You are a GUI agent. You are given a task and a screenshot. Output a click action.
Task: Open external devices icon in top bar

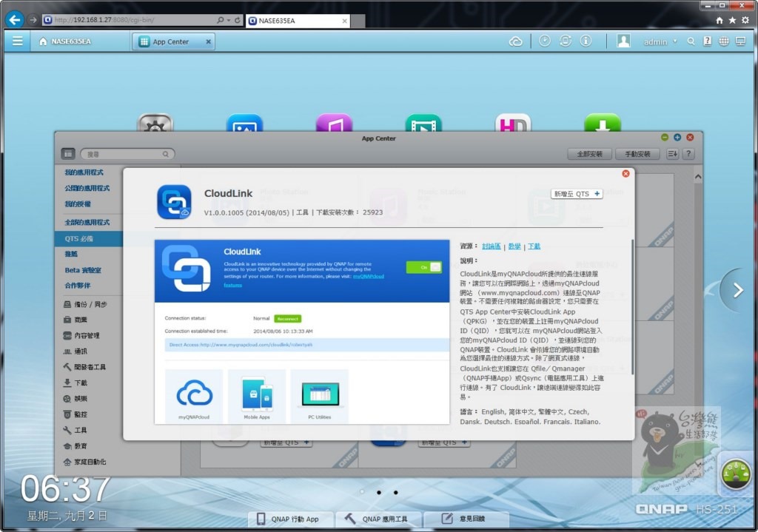565,41
